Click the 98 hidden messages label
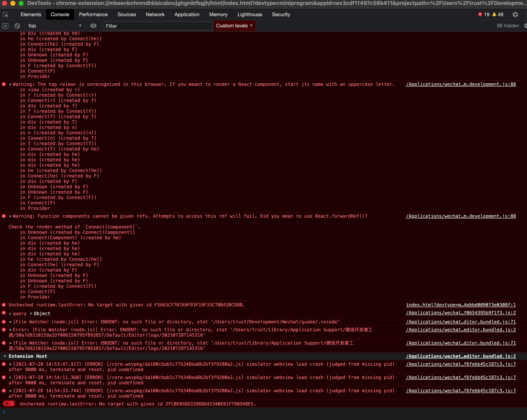This screenshot has height=420, width=527. (x=508, y=26)
